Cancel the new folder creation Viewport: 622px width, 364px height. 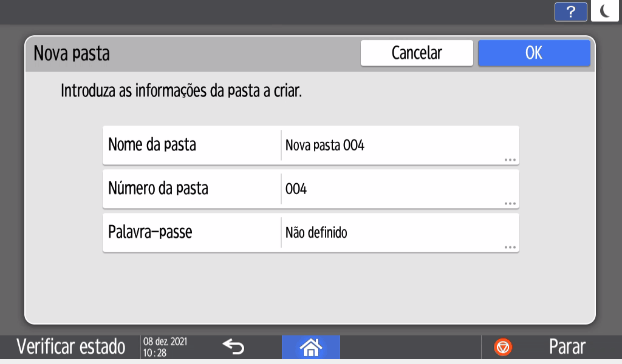click(x=417, y=53)
